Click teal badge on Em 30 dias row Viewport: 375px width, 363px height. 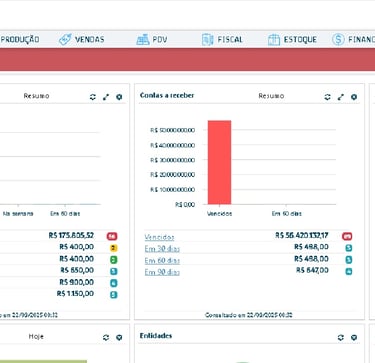coord(349,248)
